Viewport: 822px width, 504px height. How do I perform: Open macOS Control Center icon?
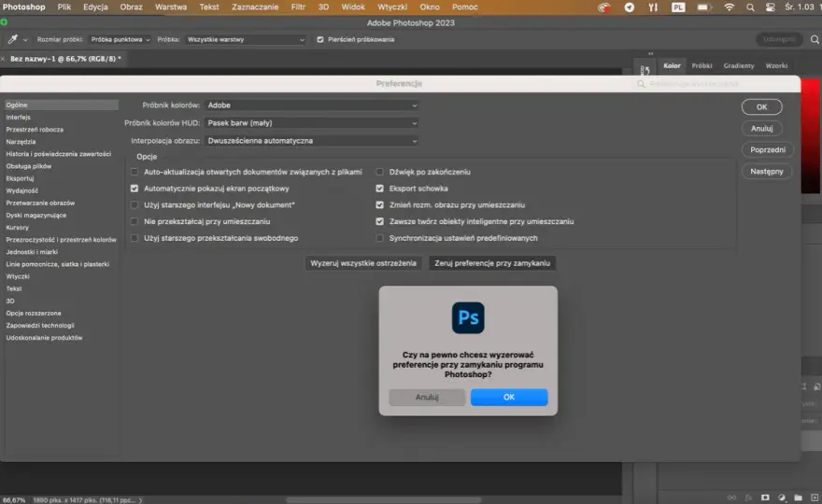[770, 7]
